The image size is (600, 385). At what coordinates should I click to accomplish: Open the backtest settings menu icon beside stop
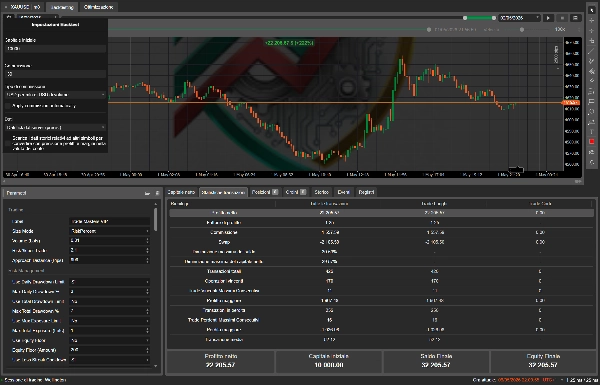point(575,18)
